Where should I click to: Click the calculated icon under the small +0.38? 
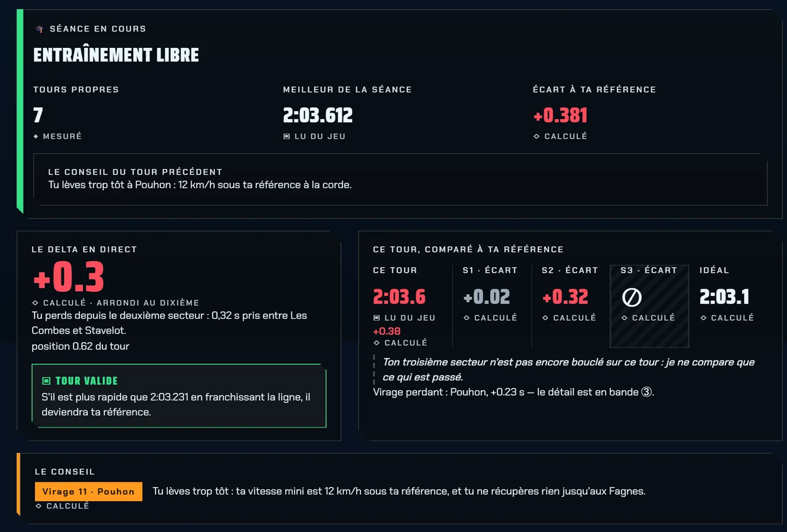point(376,343)
